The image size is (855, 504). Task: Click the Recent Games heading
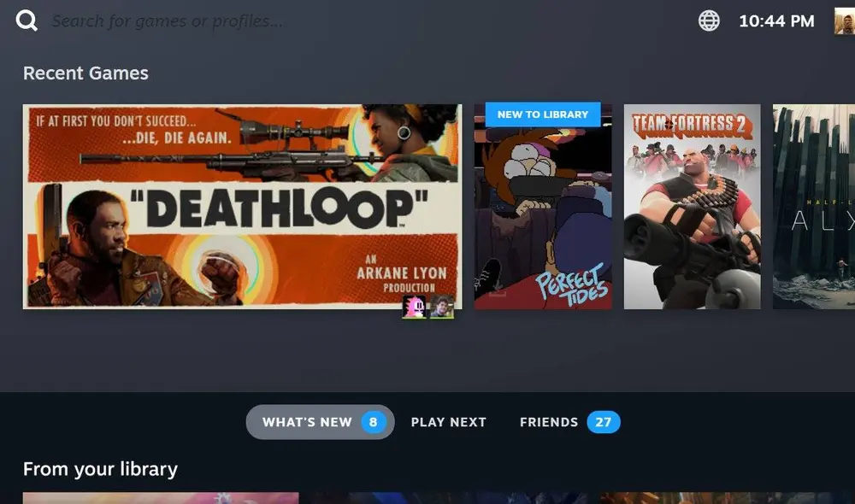point(85,73)
